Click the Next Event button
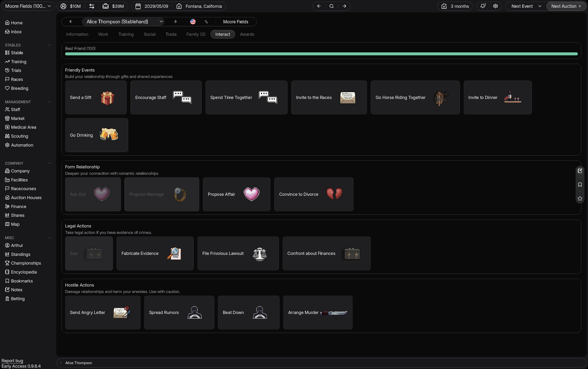588x369 pixels. [522, 6]
